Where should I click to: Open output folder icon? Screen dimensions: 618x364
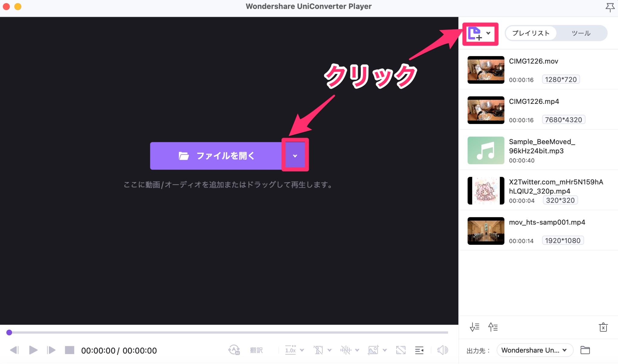pos(585,350)
